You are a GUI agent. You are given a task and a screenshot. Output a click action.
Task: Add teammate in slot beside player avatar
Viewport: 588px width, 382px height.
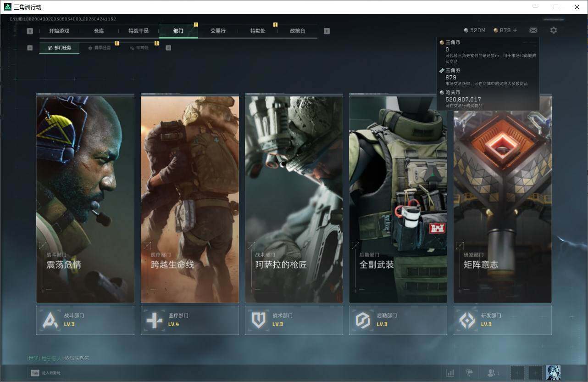click(x=535, y=373)
